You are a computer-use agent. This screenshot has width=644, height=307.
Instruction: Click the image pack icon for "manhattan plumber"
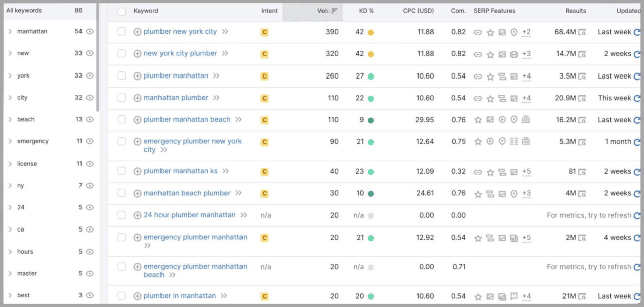(515, 98)
